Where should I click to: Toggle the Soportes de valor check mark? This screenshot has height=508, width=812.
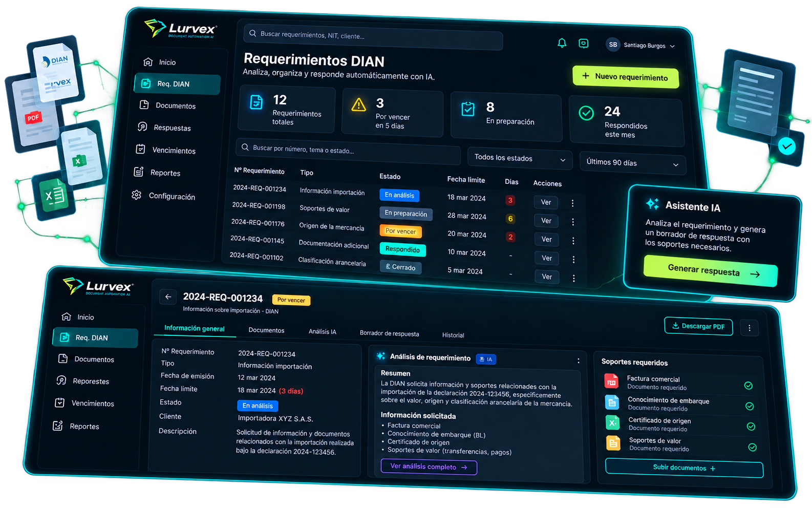[752, 447]
